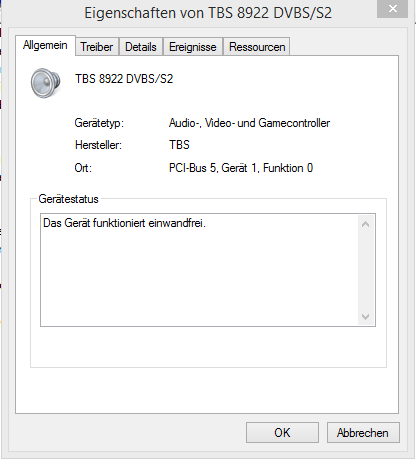Click the device status message text
Screen dimensions: 416x462
[124, 223]
